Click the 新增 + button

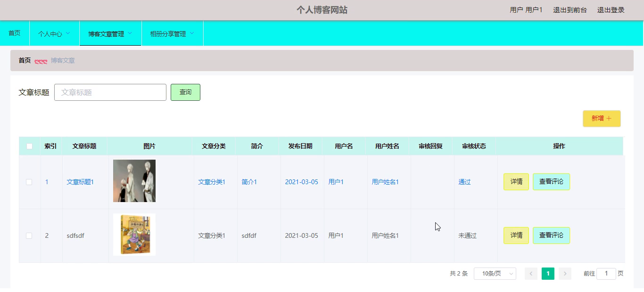click(602, 119)
